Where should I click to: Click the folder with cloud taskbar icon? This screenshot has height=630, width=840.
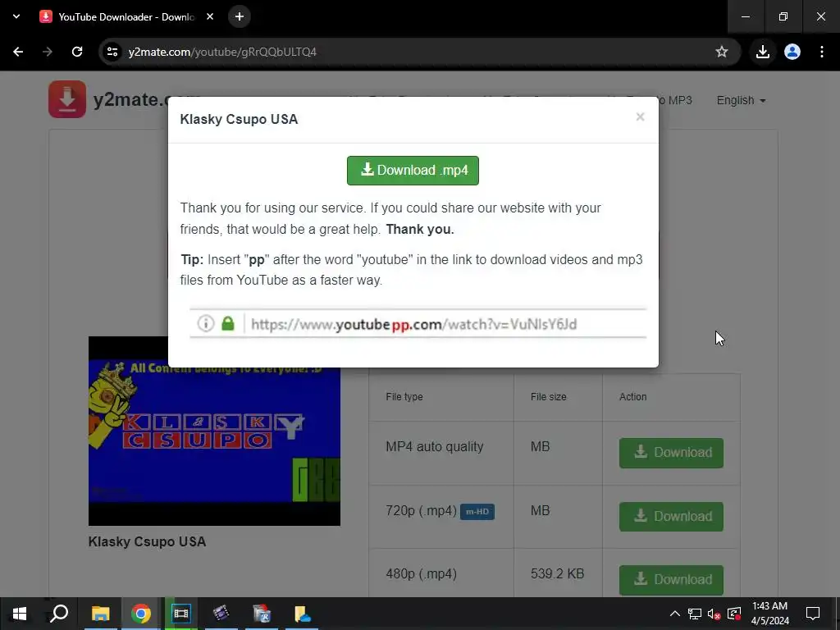coord(302,614)
